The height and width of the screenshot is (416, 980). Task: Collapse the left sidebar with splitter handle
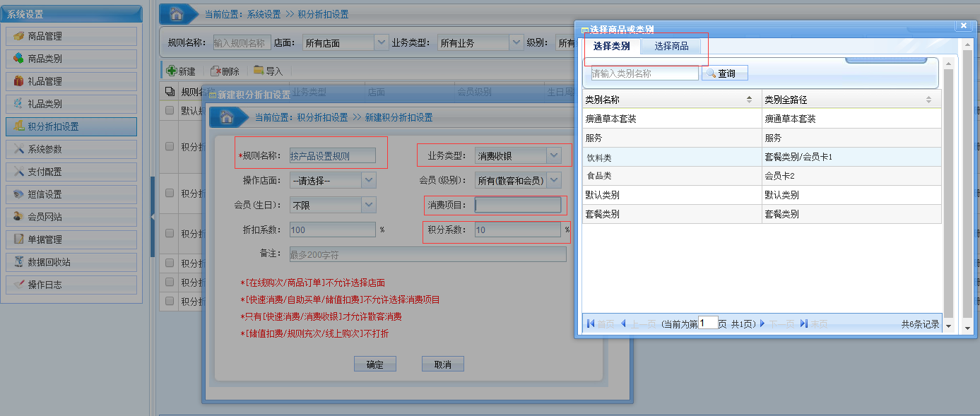[153, 217]
